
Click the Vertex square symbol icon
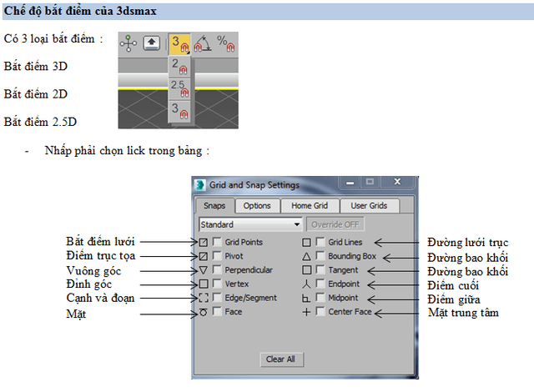pyautogui.click(x=204, y=284)
